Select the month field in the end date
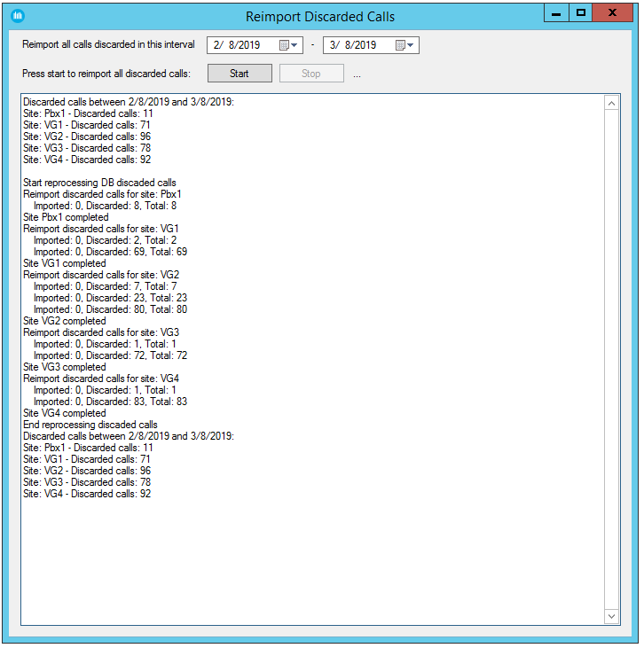This screenshot has width=644, height=648. 333,45
